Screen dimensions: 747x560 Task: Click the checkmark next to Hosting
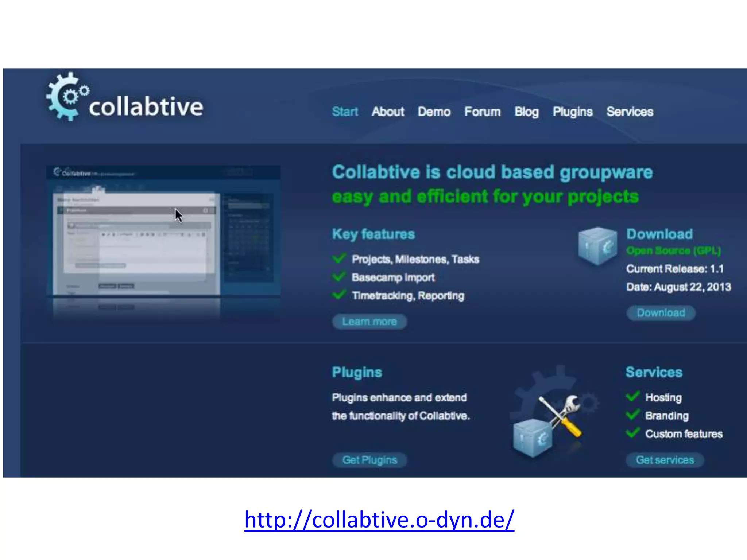point(633,396)
